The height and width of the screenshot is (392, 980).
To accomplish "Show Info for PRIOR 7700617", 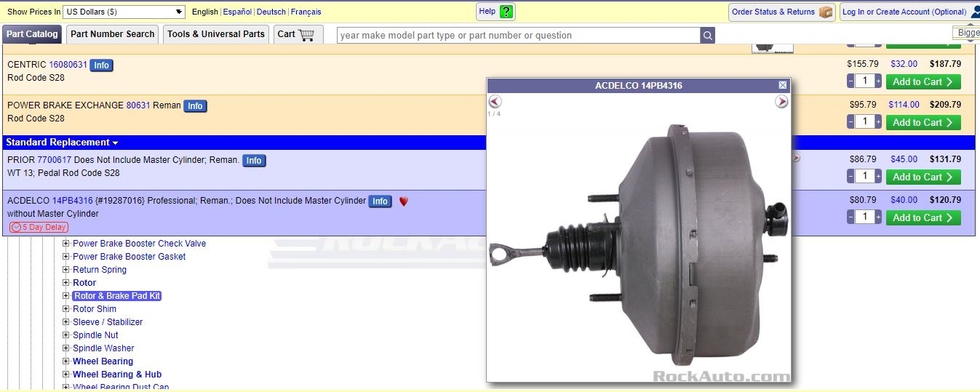I will (254, 161).
